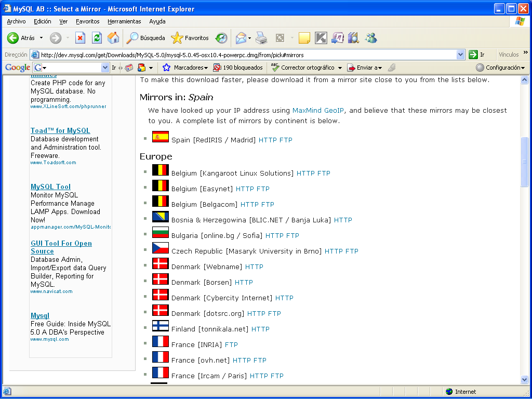This screenshot has height=399, width=532.
Task: Click the Forward arrow toolbar icon
Action: click(55, 38)
